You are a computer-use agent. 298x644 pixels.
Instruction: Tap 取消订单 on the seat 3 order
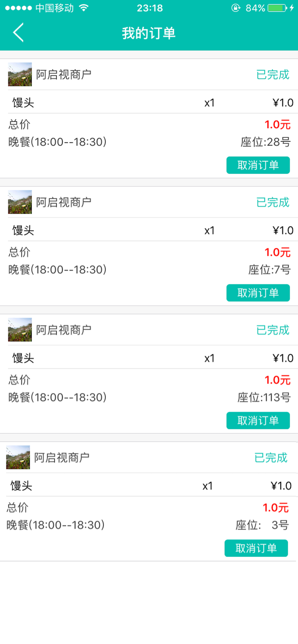256,548
